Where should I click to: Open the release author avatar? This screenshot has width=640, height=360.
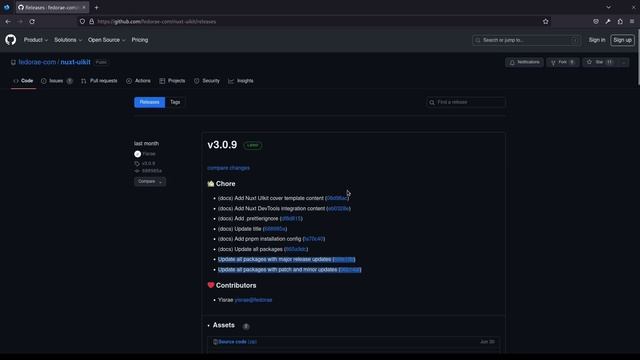(x=138, y=154)
